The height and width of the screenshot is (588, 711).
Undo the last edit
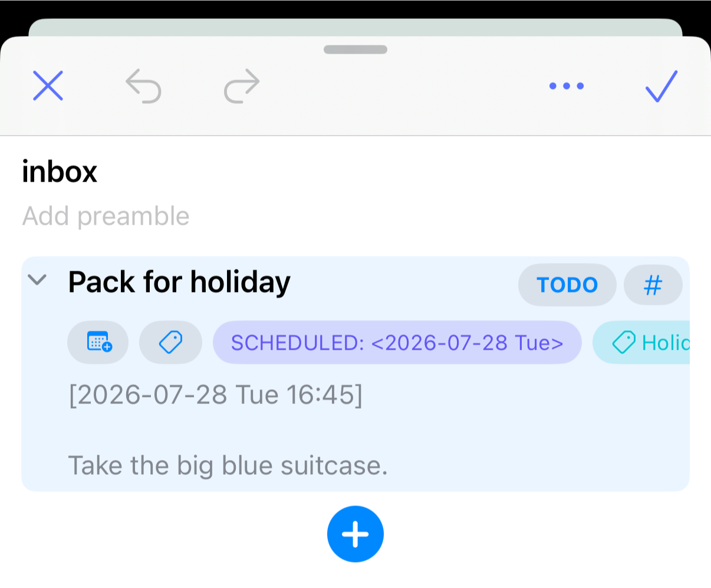[143, 86]
